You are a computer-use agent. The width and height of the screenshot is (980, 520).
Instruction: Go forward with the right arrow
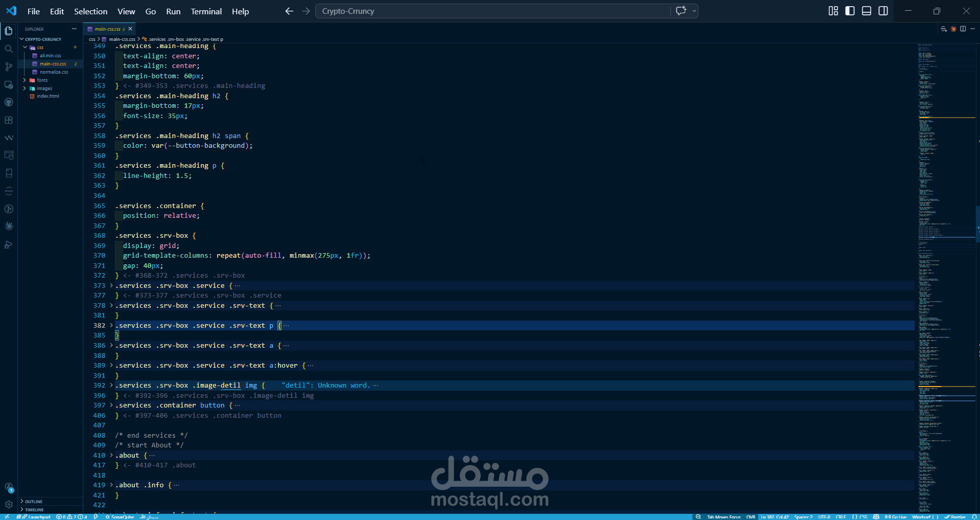(x=306, y=11)
